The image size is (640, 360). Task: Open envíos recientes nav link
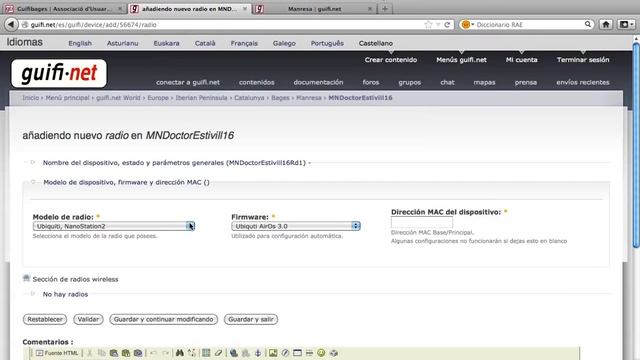click(582, 82)
